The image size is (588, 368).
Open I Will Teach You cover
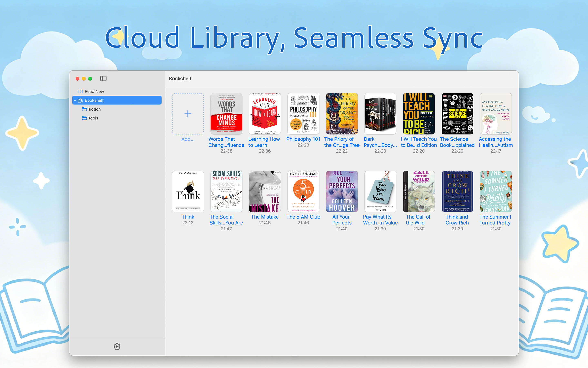click(x=419, y=114)
